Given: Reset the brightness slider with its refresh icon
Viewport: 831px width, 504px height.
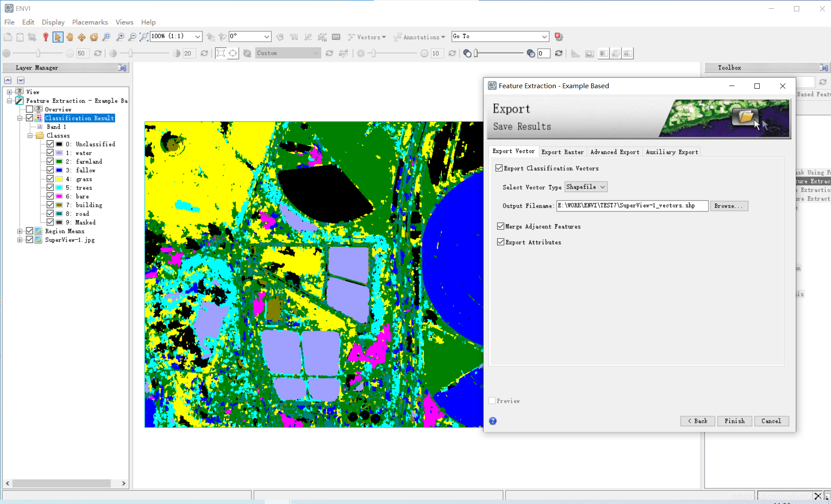Looking at the screenshot, I should pyautogui.click(x=98, y=53).
